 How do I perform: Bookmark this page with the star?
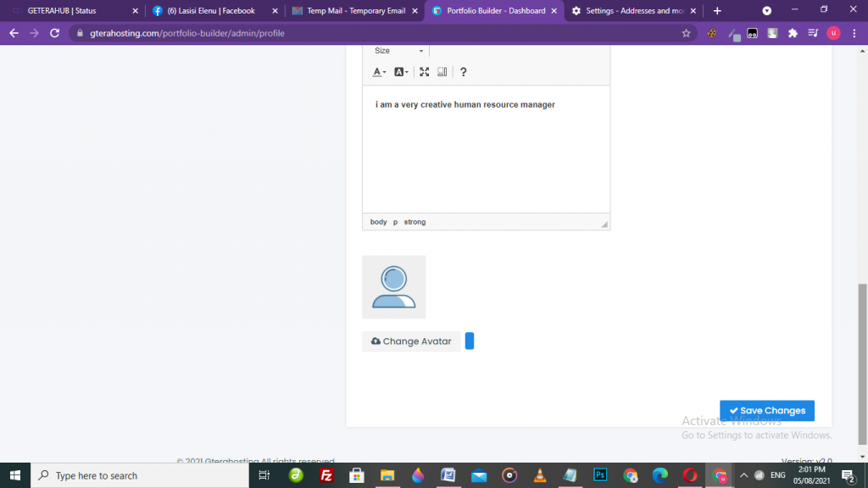point(686,33)
